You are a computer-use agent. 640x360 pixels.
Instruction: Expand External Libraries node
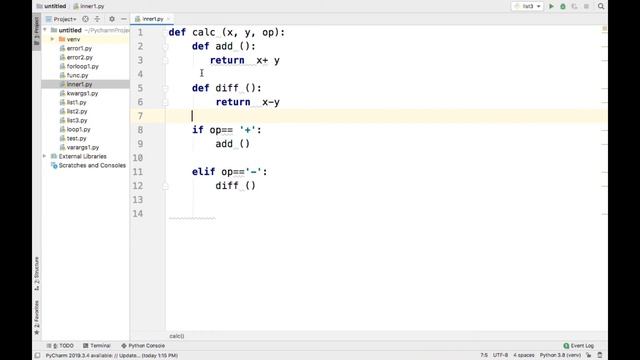click(x=44, y=156)
